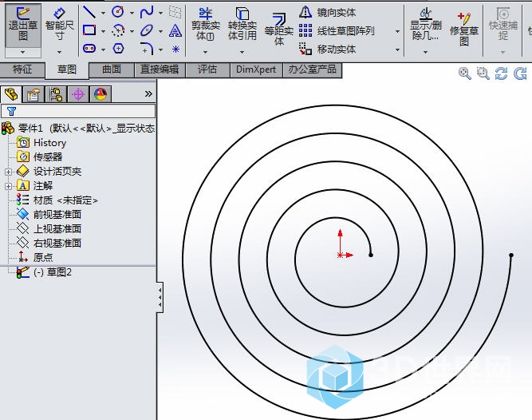Select the sketch Text tool

(175, 30)
